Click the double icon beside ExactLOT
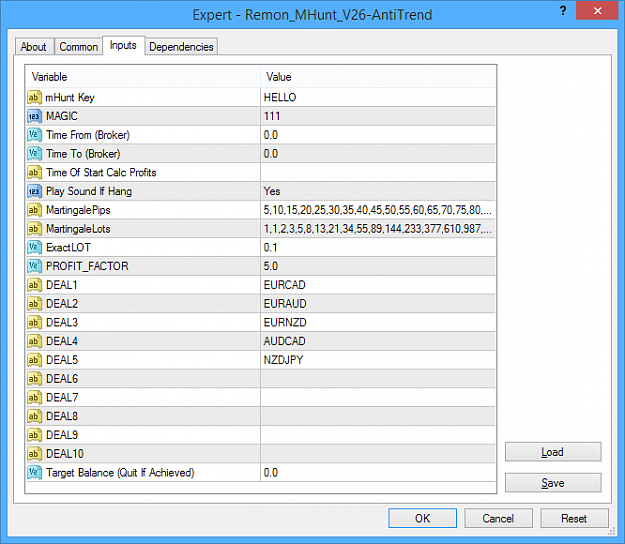625x544 pixels. pos(34,247)
